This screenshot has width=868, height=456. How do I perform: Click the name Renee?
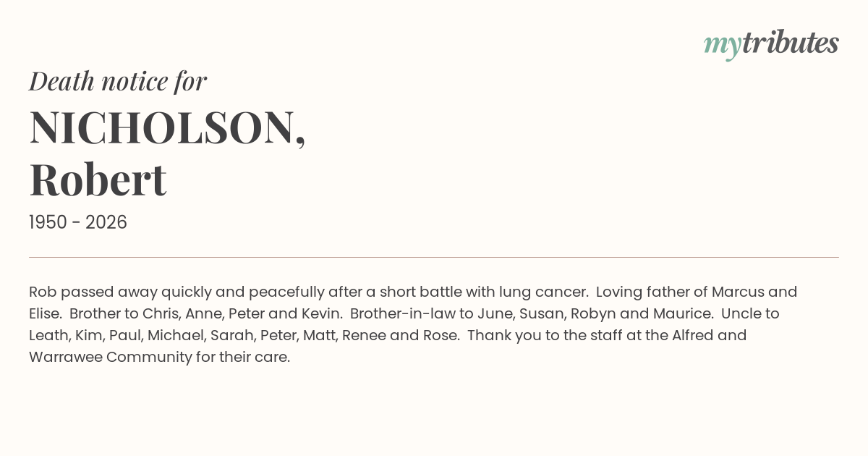coord(363,335)
